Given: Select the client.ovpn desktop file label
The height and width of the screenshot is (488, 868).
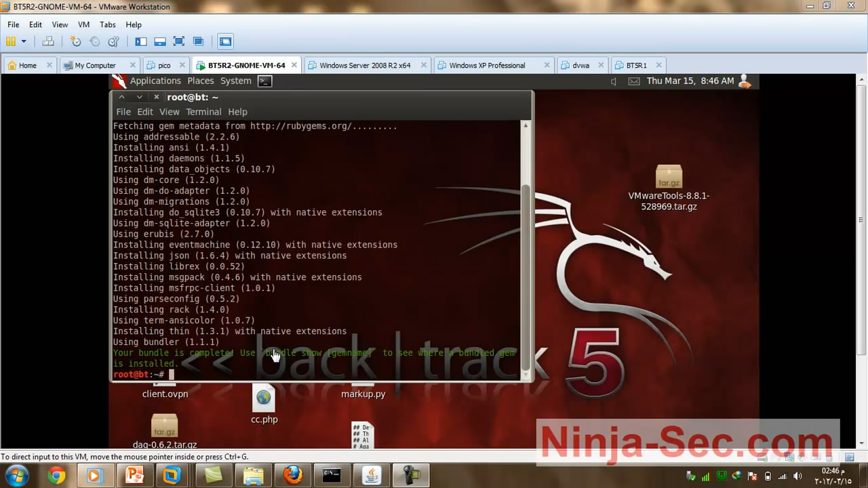Looking at the screenshot, I should tap(165, 394).
